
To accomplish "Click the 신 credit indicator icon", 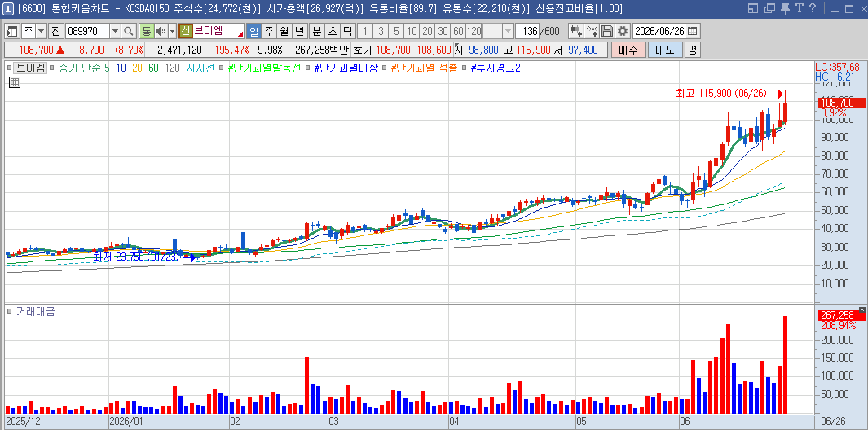I will click(186, 31).
